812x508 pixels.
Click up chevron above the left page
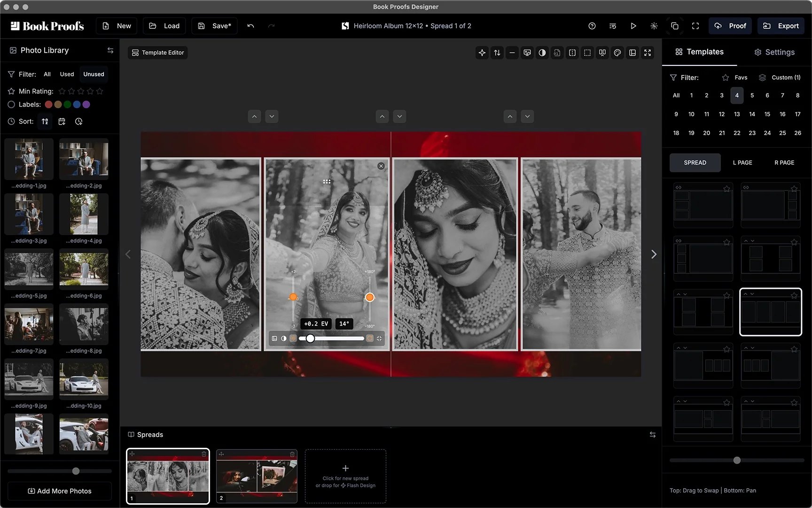coord(254,117)
